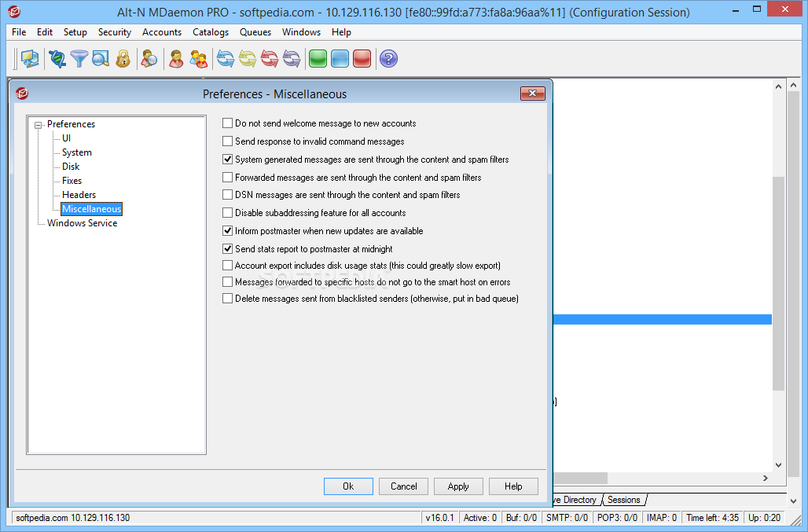Open the Queues menu

tap(255, 32)
